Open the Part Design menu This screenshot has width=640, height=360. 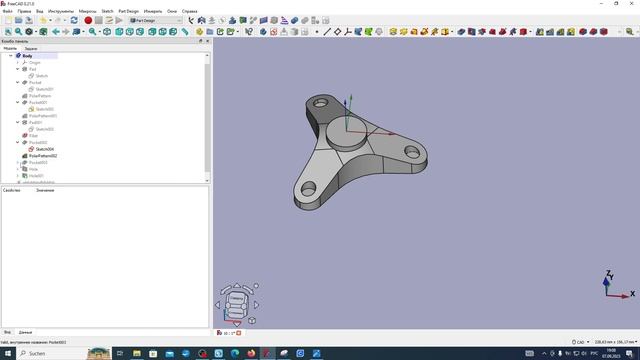coord(129,11)
